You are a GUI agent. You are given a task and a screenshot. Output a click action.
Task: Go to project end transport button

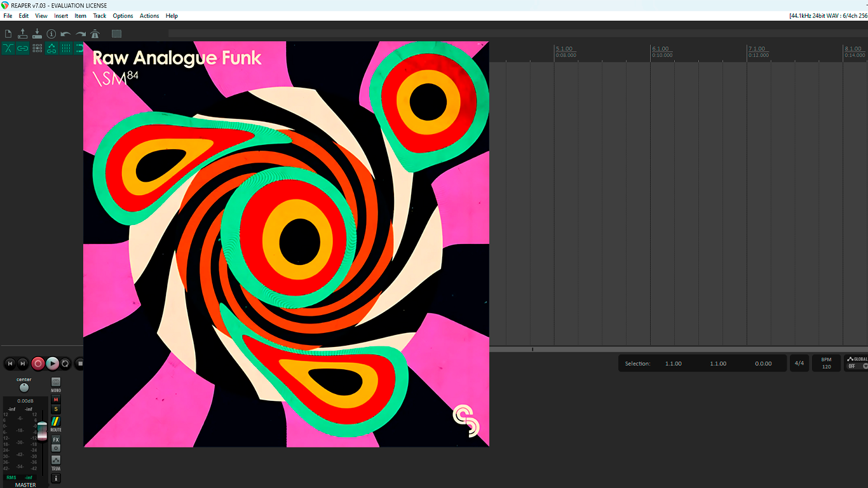tap(23, 363)
